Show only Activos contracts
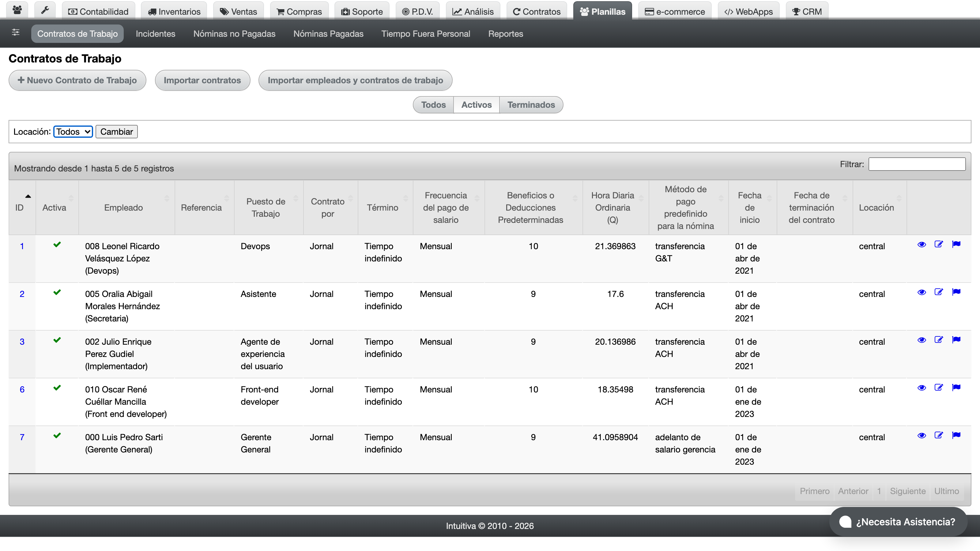 point(476,105)
